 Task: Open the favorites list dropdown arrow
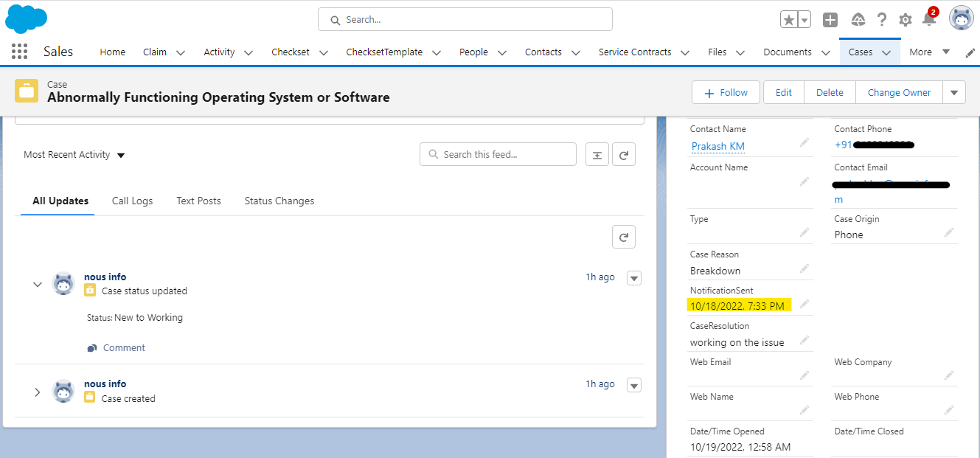click(804, 20)
